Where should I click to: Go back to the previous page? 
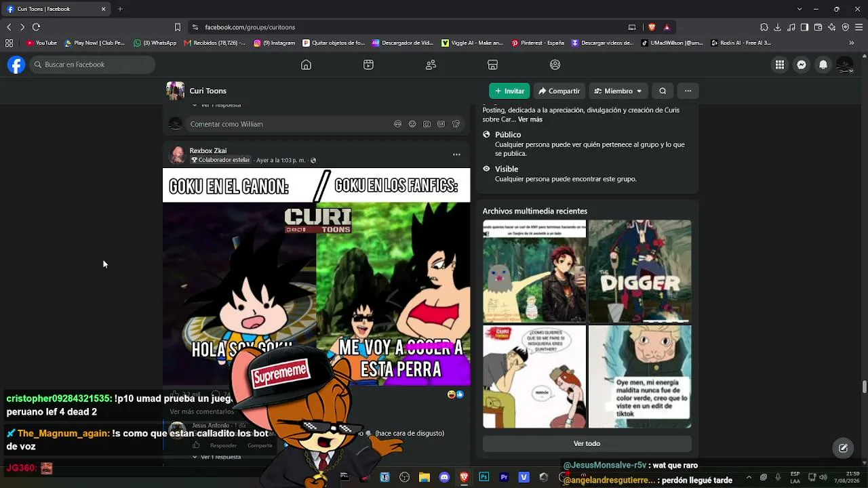[x=9, y=27]
